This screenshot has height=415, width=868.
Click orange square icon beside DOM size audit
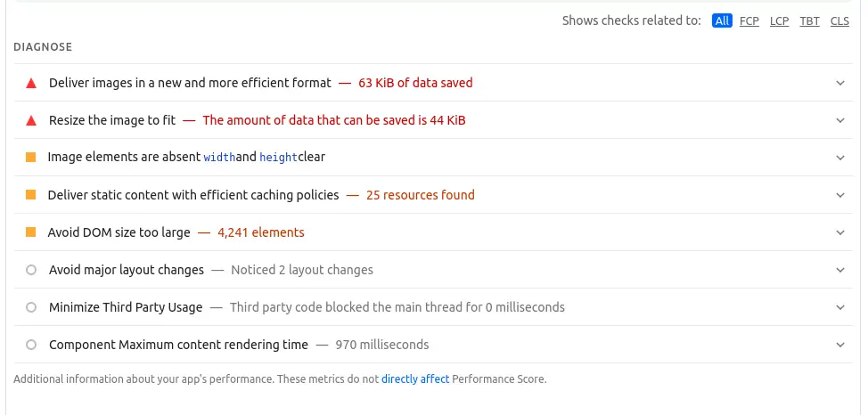(30, 232)
